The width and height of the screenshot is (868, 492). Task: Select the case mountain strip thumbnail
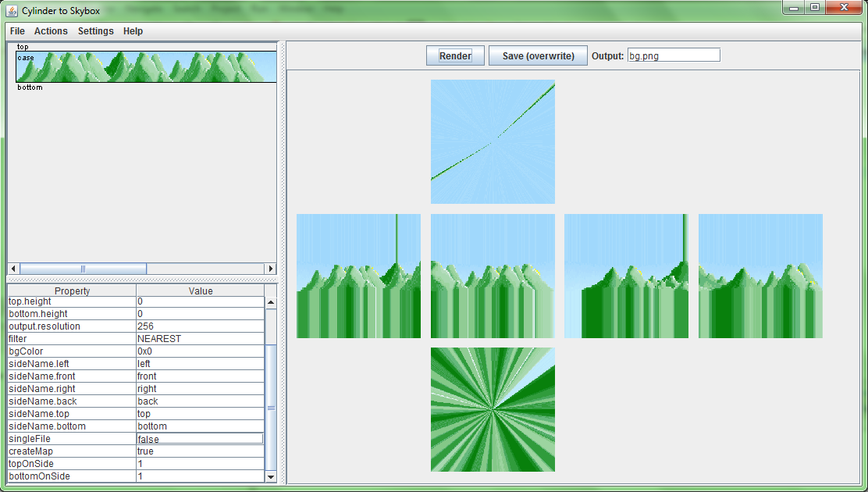point(146,67)
